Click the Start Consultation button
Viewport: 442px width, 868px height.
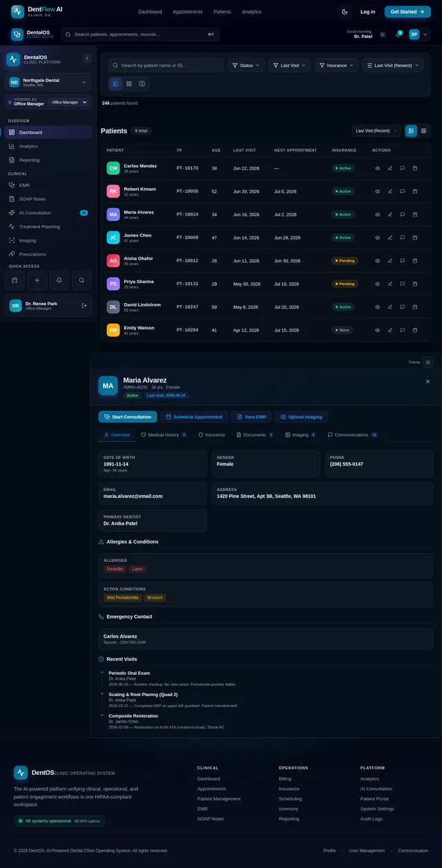[x=128, y=416]
